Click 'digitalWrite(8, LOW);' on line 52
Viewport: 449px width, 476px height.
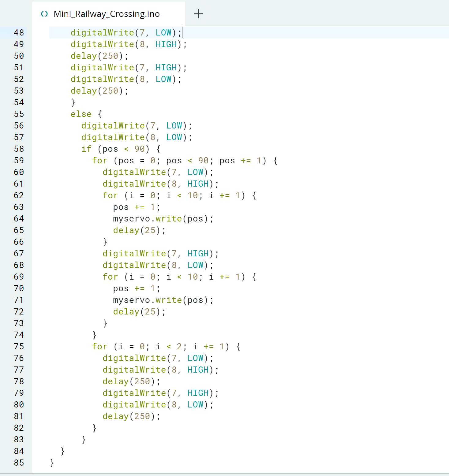click(126, 79)
